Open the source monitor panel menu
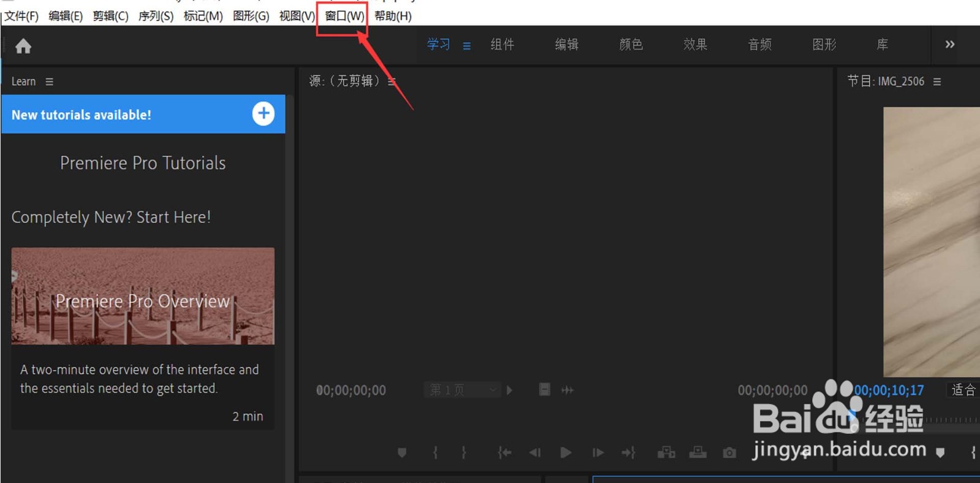 click(x=391, y=82)
